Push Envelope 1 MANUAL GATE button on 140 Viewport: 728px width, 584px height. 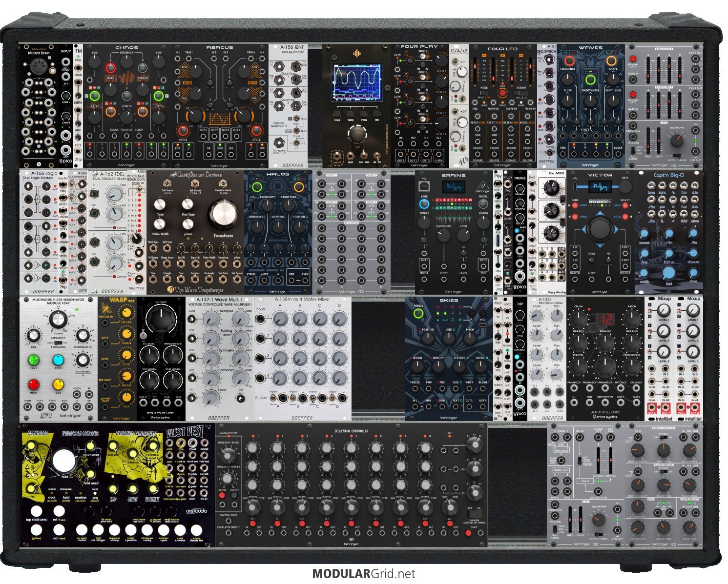point(633,58)
